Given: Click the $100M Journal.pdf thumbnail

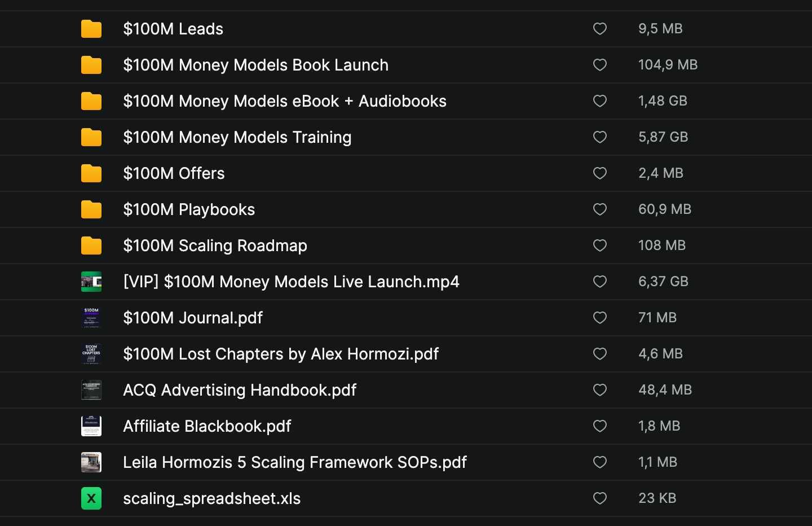Looking at the screenshot, I should tap(91, 318).
